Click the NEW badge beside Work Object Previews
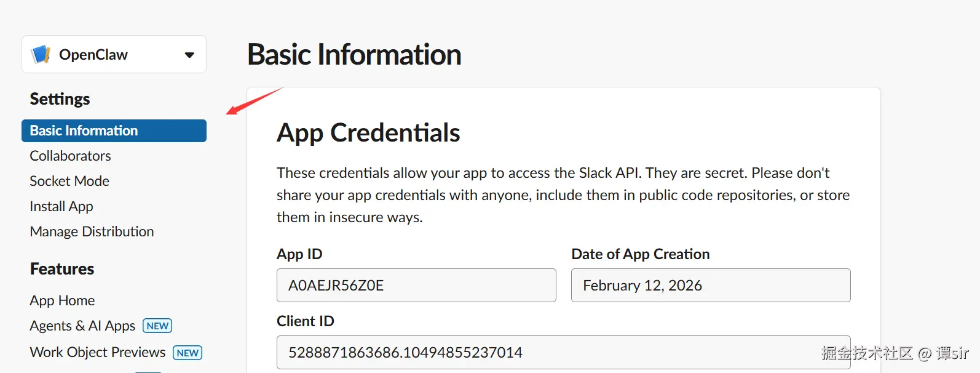This screenshot has width=980, height=373. click(188, 353)
